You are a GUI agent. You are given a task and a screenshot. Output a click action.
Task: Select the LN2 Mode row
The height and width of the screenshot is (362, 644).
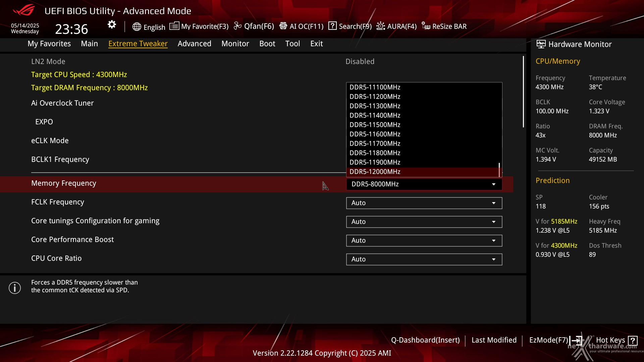coord(257,61)
